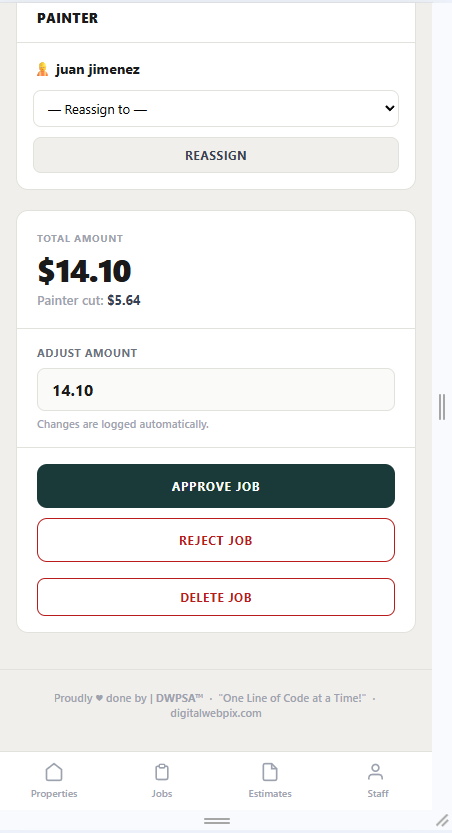This screenshot has height=833, width=452.
Task: Select the REJECT JOB button
Action: [216, 540]
